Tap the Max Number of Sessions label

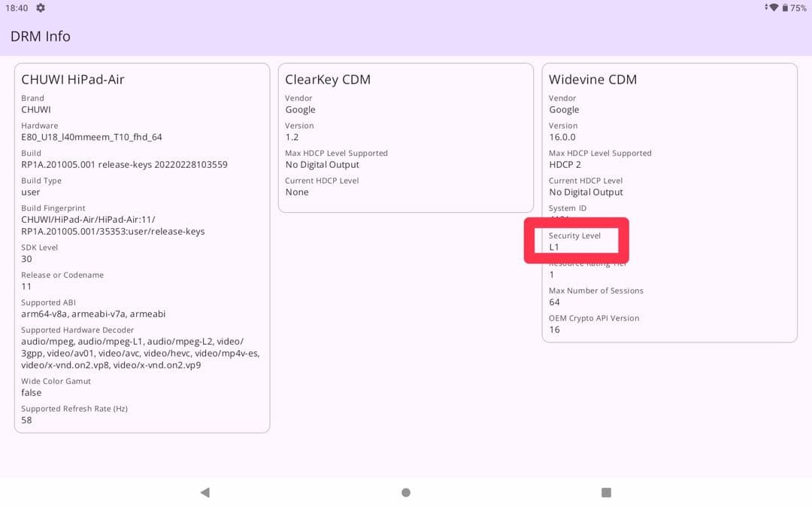(596, 291)
